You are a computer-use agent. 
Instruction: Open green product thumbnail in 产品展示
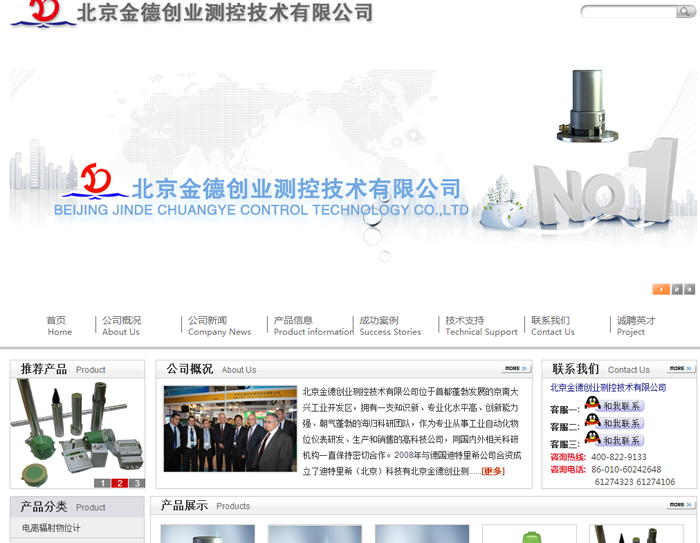coord(529,534)
